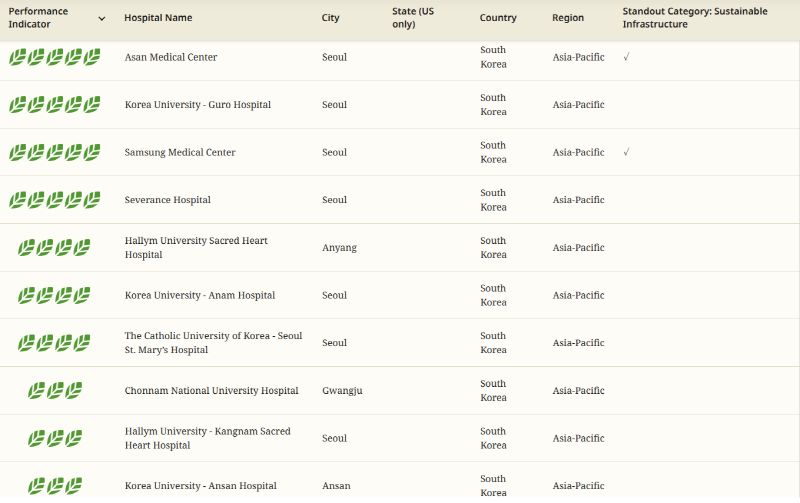Click 'South Korea' in Severance Hospital row
Image resolution: width=800 pixels, height=503 pixels.
pos(493,200)
